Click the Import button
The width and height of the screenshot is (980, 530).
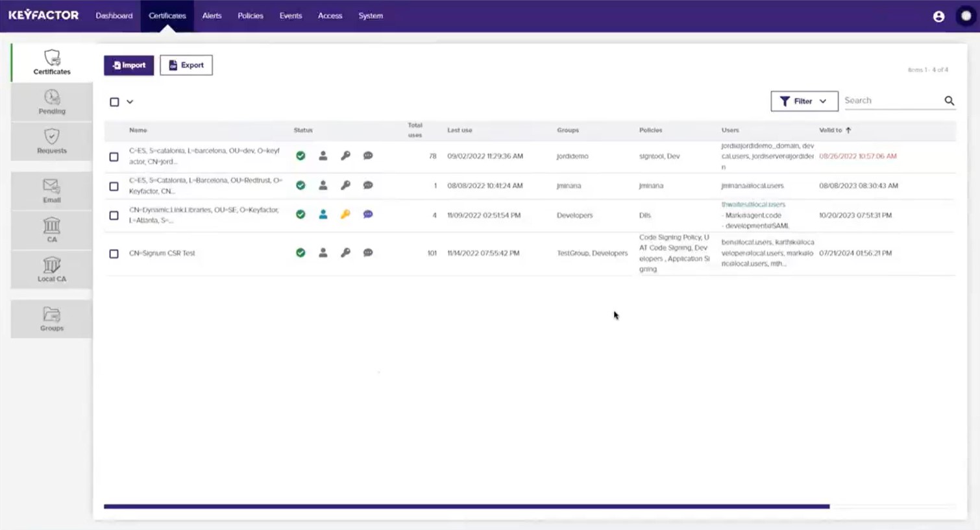pos(129,65)
